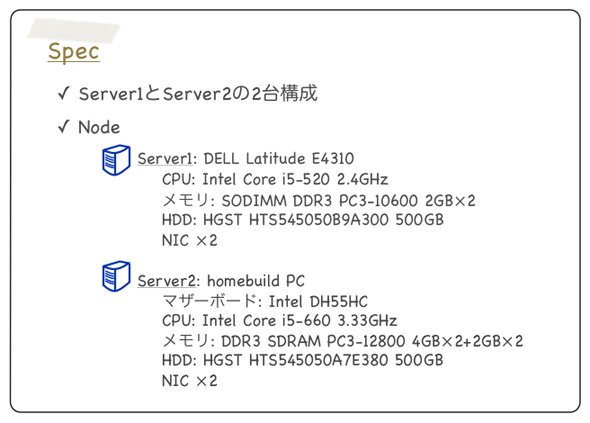The height and width of the screenshot is (423, 590).
Task: Click the checkmark before Server1とServer2の2台構成
Action: click(x=64, y=93)
